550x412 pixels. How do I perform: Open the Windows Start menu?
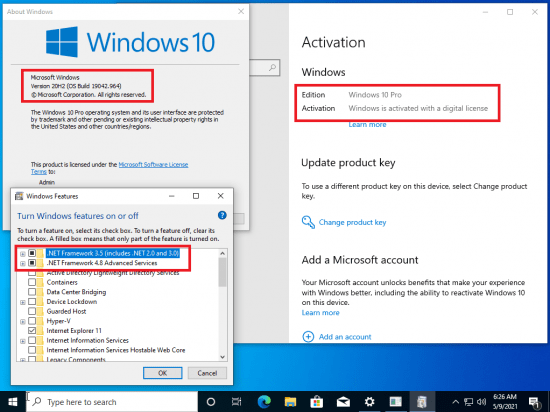click(13, 402)
